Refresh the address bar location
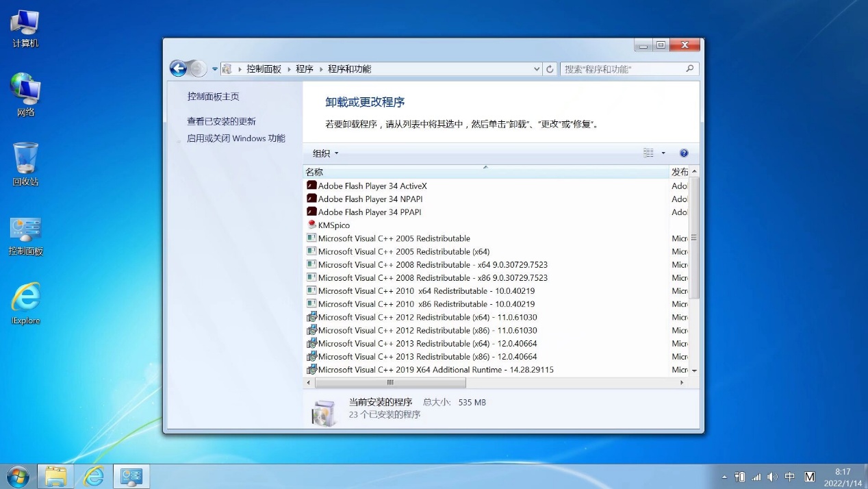The height and width of the screenshot is (489, 868). click(550, 68)
